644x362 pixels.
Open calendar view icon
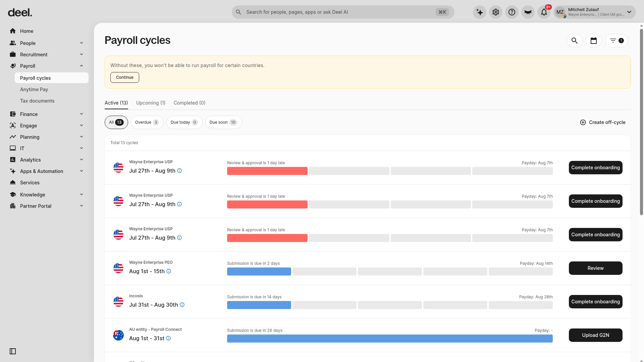(x=594, y=41)
